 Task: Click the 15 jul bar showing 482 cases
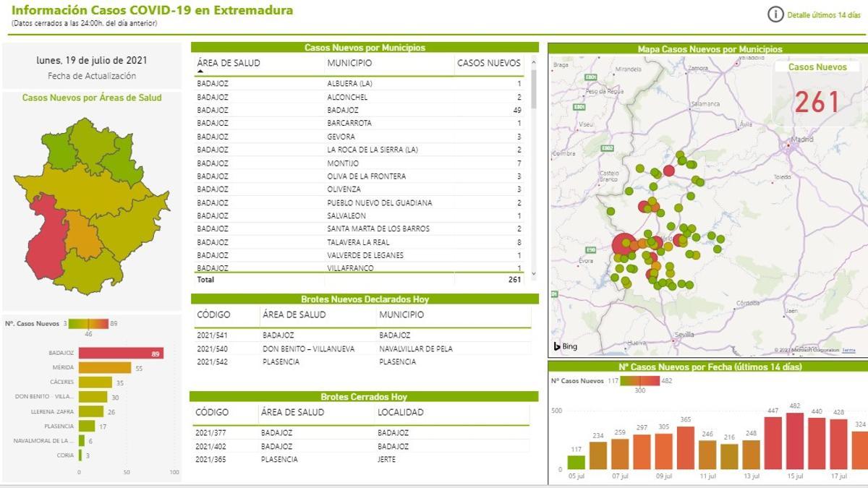pos(795,441)
